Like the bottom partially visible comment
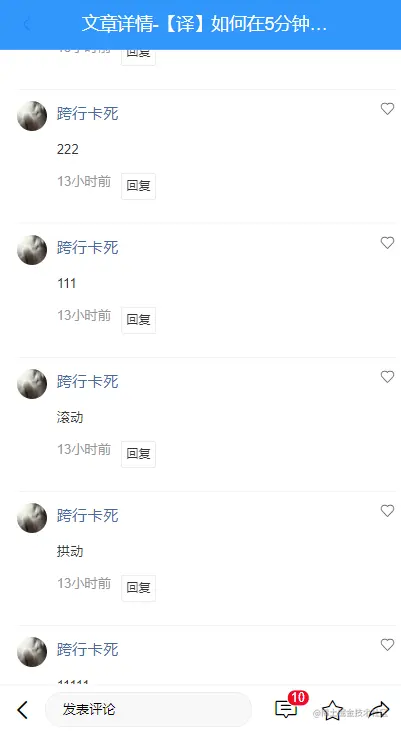The width and height of the screenshot is (401, 731). coord(387,645)
